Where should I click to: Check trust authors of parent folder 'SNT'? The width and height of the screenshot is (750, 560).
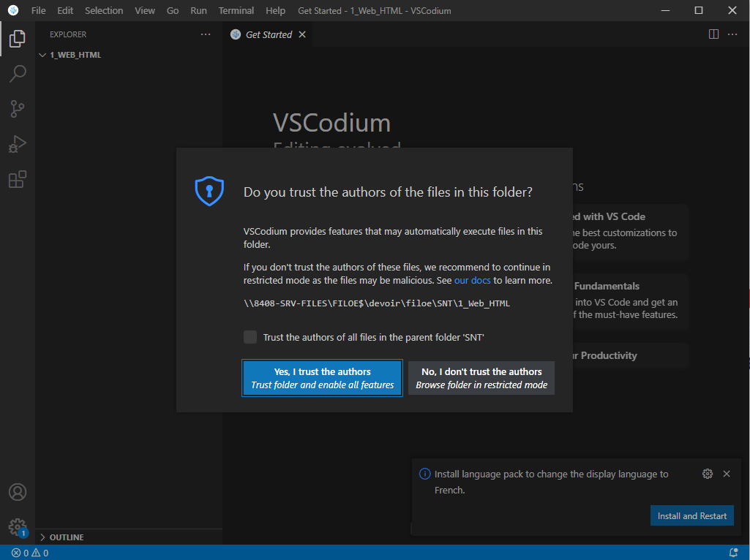pos(250,337)
